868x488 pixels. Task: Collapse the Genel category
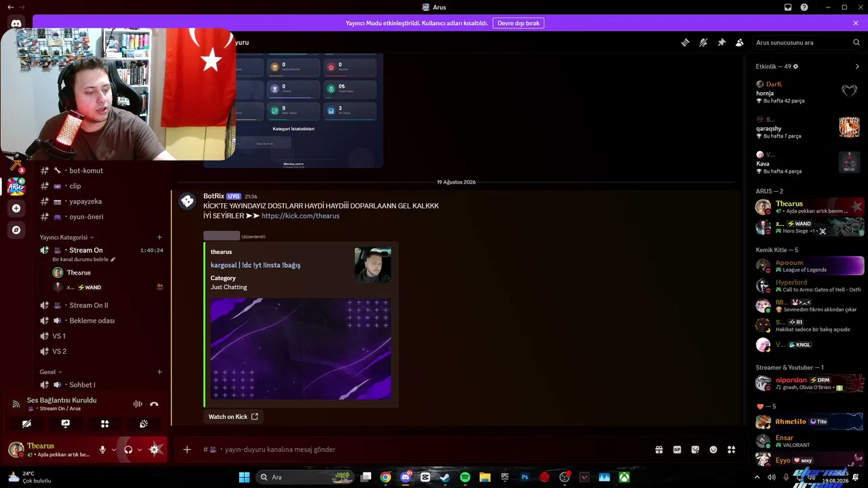click(x=51, y=372)
